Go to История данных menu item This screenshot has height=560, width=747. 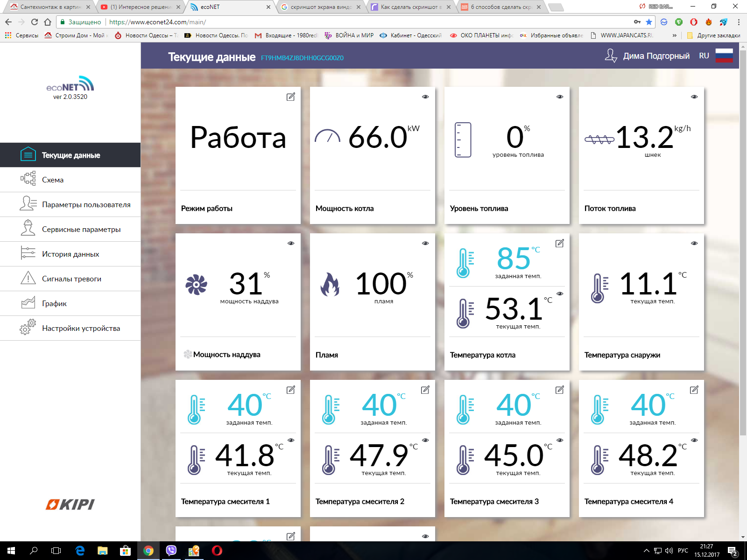(x=70, y=254)
